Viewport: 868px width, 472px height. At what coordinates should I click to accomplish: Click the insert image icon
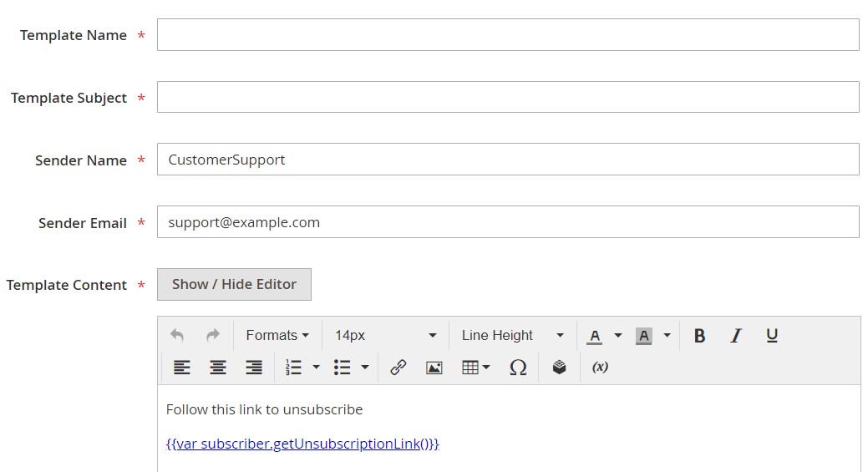click(434, 368)
